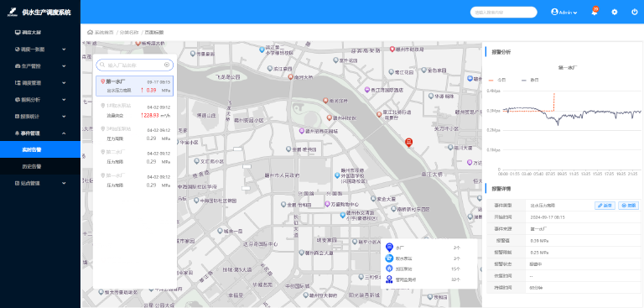Click the 水厂 water plant legend icon
The width and height of the screenshot is (644, 308).
[x=389, y=248]
